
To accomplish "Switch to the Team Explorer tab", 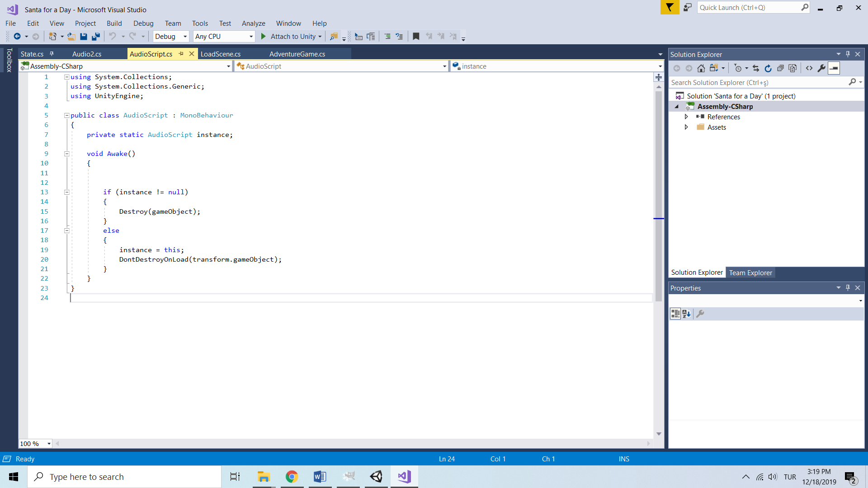I will click(x=750, y=272).
